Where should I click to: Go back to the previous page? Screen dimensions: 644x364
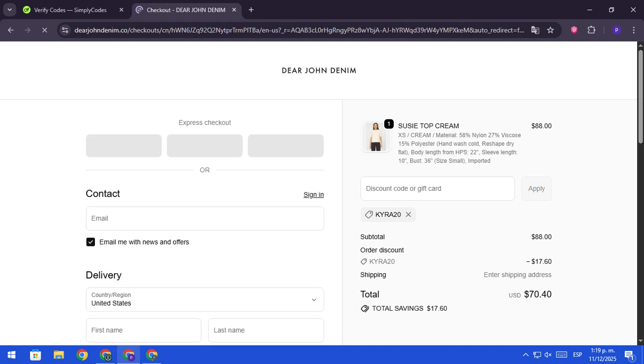coord(11,30)
